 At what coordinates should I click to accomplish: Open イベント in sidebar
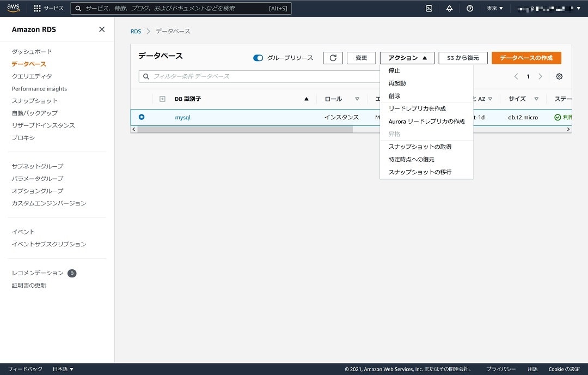(23, 232)
